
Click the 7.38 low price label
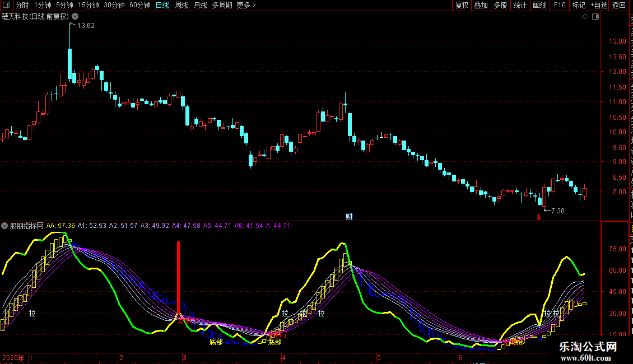[x=558, y=211]
